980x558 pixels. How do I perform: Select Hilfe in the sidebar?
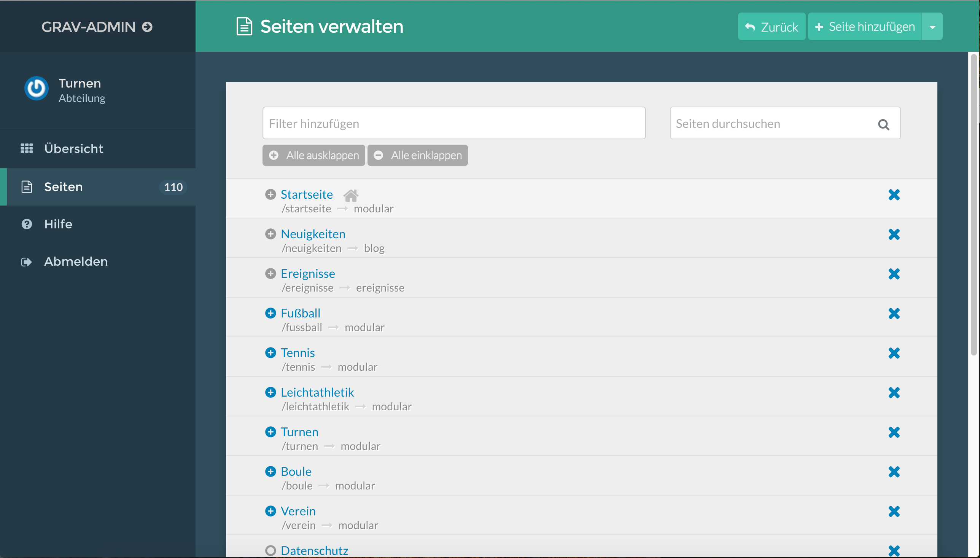58,224
